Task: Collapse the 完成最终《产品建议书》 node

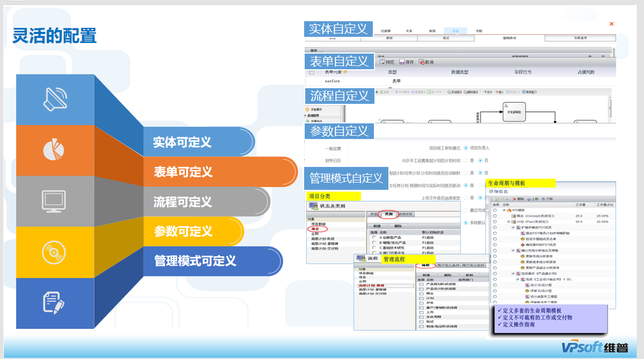Action: click(x=513, y=273)
